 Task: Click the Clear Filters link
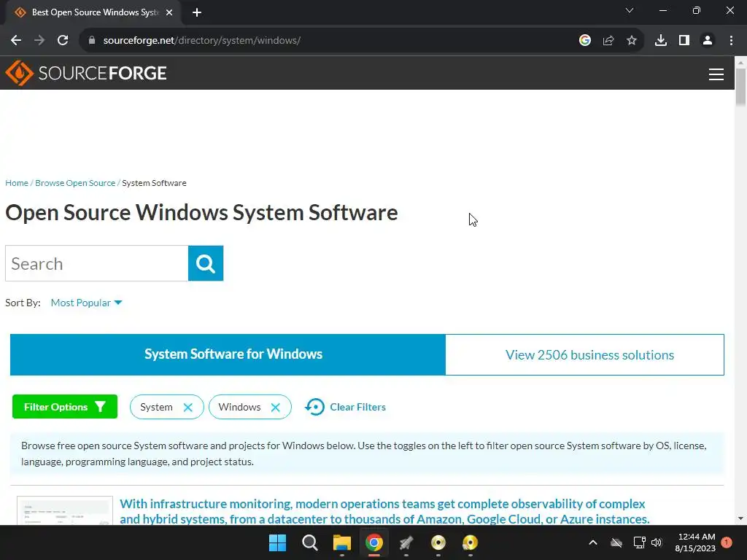tap(357, 407)
